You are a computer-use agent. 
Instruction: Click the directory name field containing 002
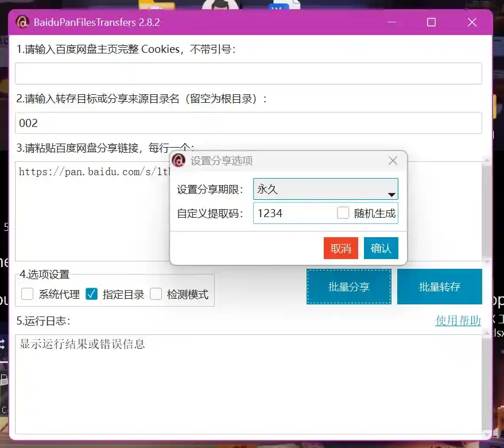coord(249,123)
